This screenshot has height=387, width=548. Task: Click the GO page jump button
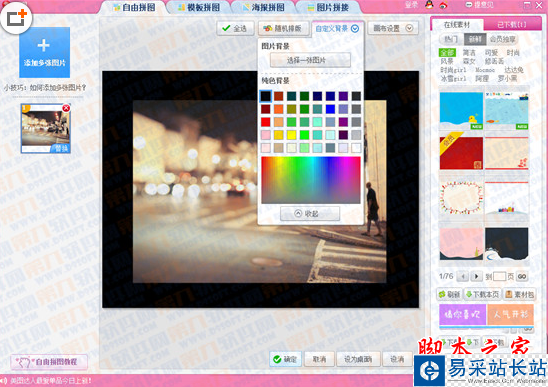[522, 277]
